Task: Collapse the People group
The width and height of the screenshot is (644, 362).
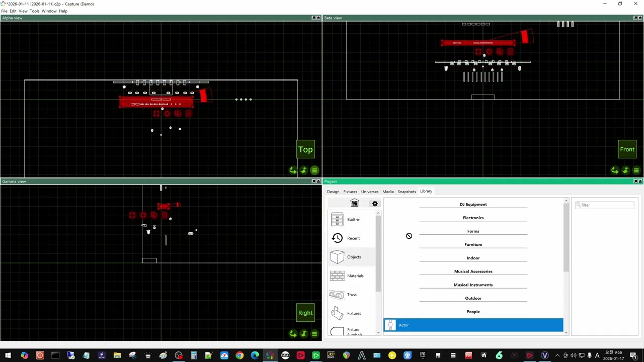Action: pos(473,312)
